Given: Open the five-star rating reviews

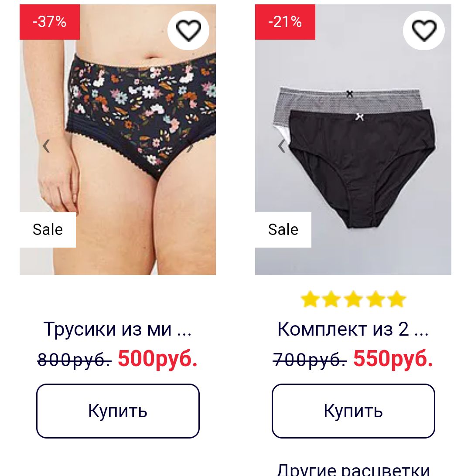Looking at the screenshot, I should pos(353,299).
